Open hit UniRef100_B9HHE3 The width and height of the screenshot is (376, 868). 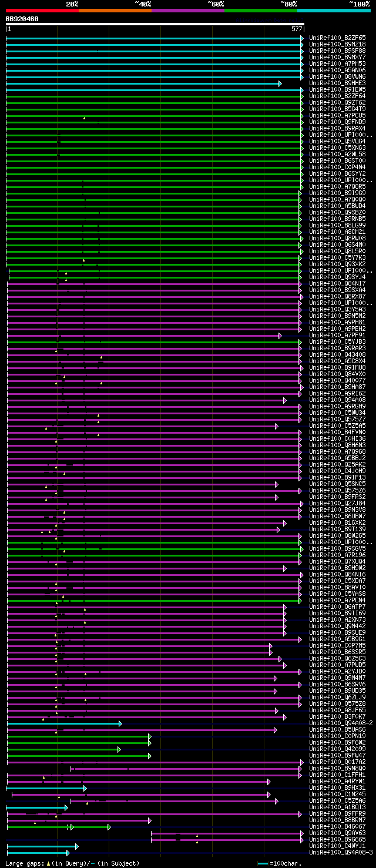pyautogui.click(x=337, y=83)
